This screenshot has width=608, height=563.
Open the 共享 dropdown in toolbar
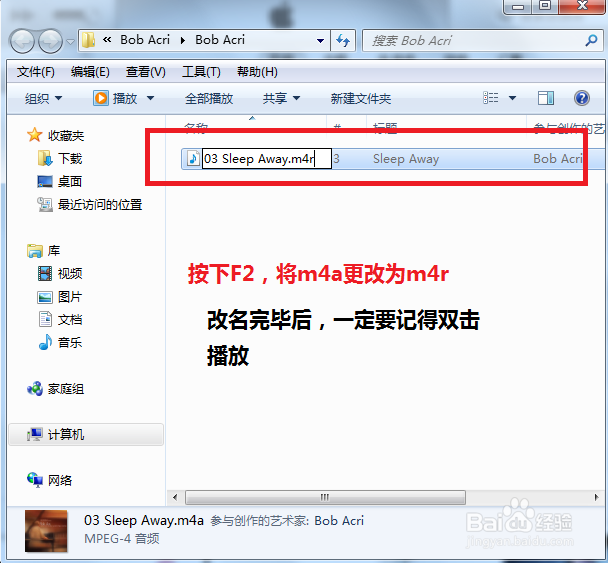[x=282, y=98]
